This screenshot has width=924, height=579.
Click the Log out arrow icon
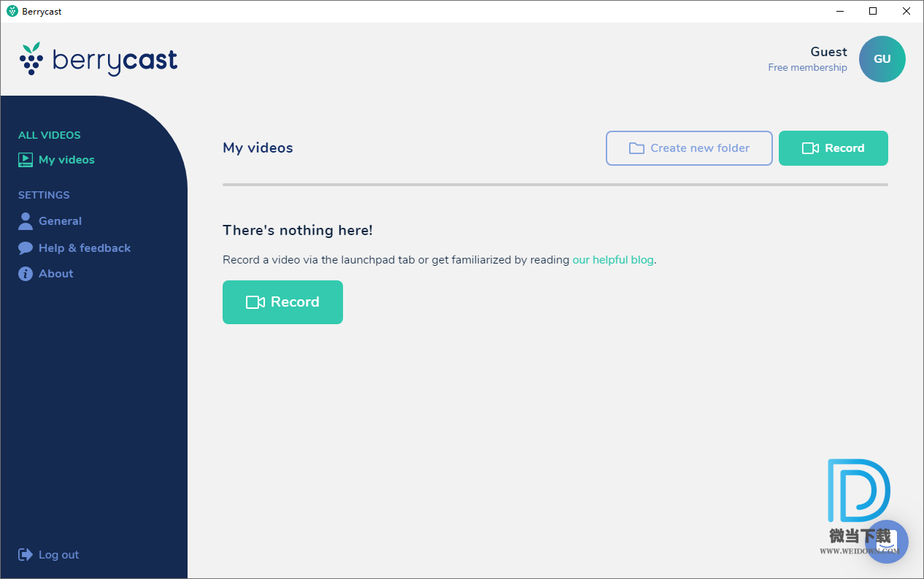(26, 555)
